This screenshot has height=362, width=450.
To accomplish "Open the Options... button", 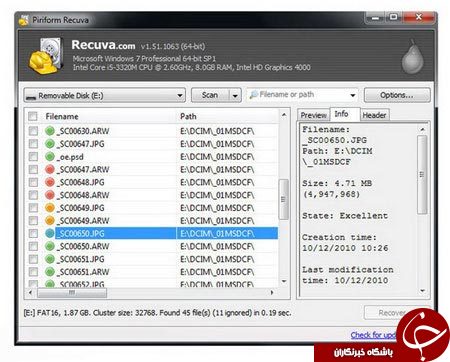I will coord(397,95).
